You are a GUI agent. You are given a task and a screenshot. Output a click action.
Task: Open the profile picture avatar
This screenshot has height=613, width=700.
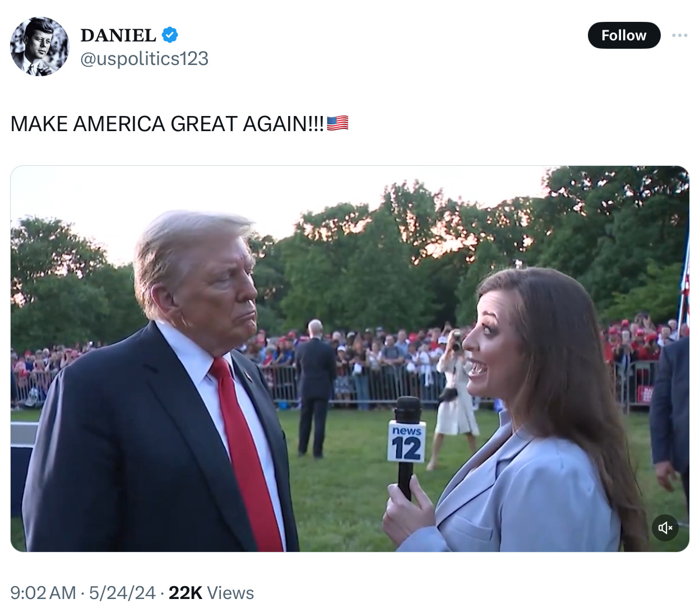(x=39, y=47)
